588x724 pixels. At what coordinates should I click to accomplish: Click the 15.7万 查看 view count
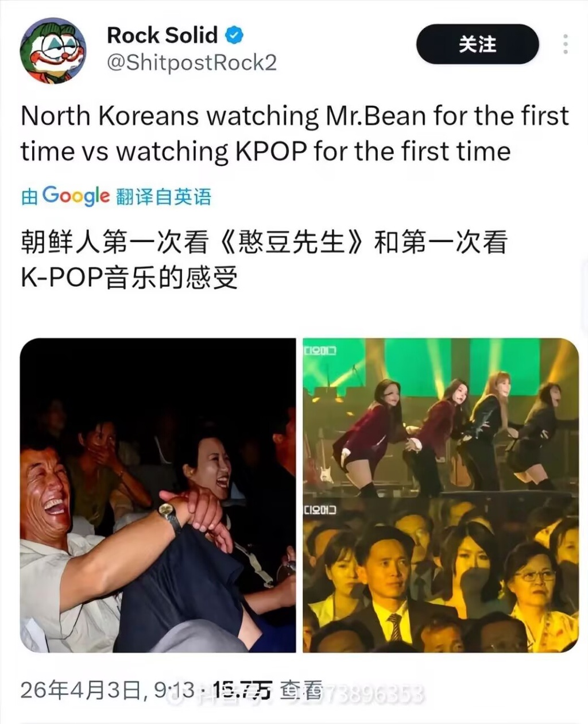click(x=268, y=690)
